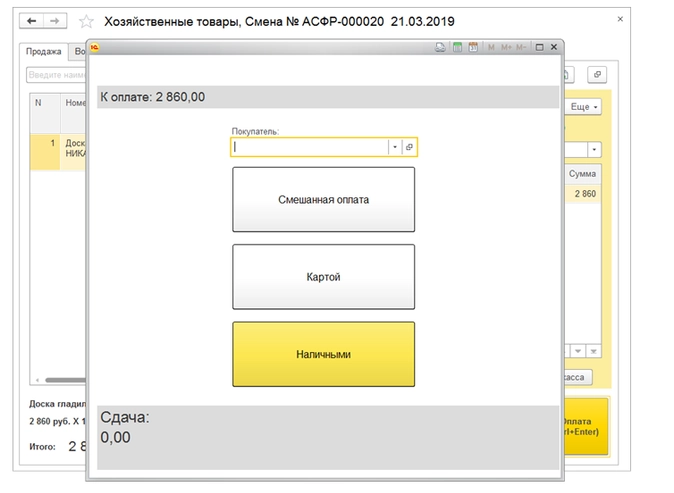Viewport: 674px width, 493px height.
Task: Open the Еще menu
Action: pyautogui.click(x=583, y=107)
